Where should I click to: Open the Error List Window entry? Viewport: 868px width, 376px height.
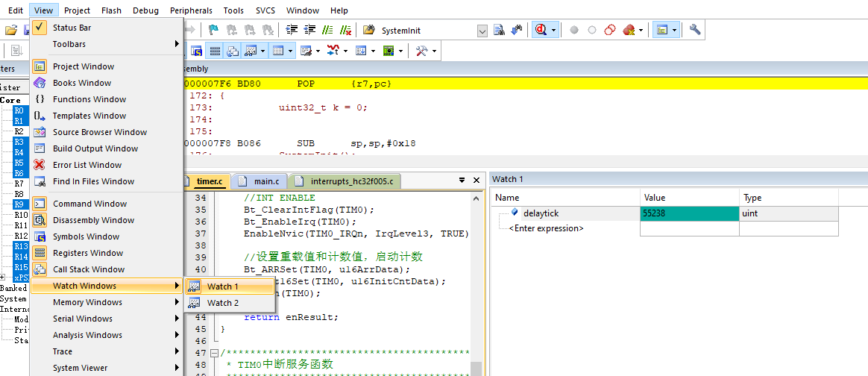tap(107, 165)
